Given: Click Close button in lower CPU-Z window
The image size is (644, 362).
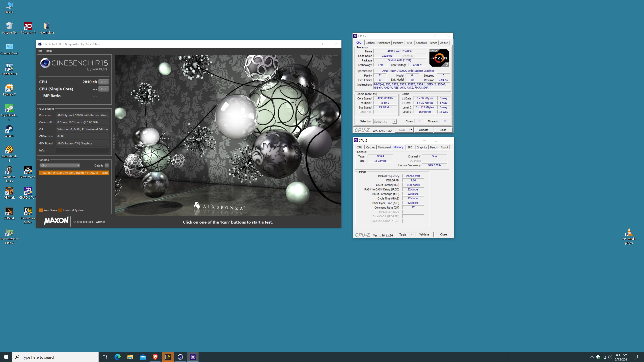Looking at the screenshot, I should [443, 234].
